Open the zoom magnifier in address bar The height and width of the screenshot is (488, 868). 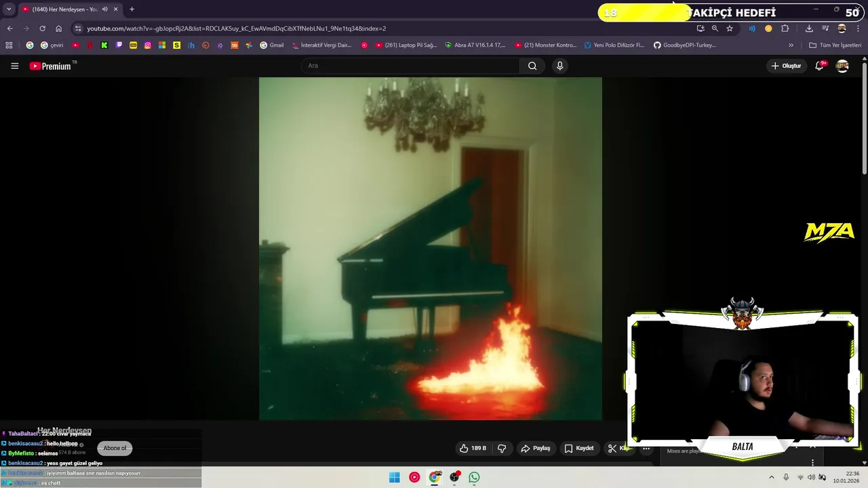coord(715,28)
